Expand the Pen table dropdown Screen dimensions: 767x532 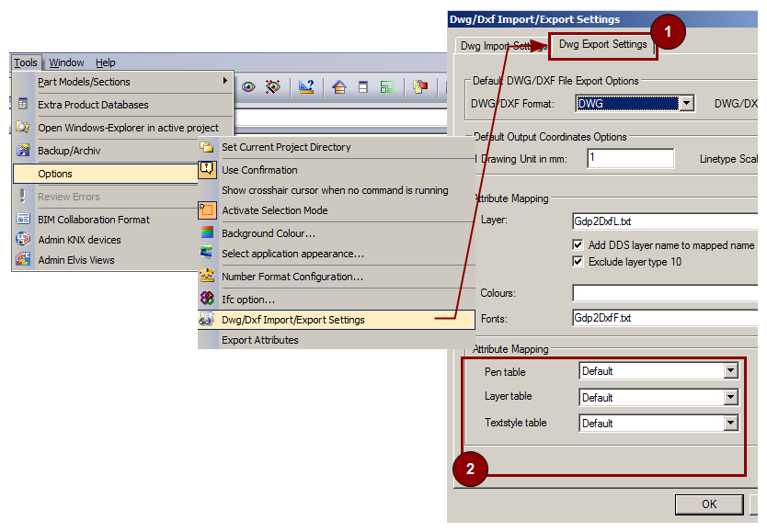[x=731, y=371]
